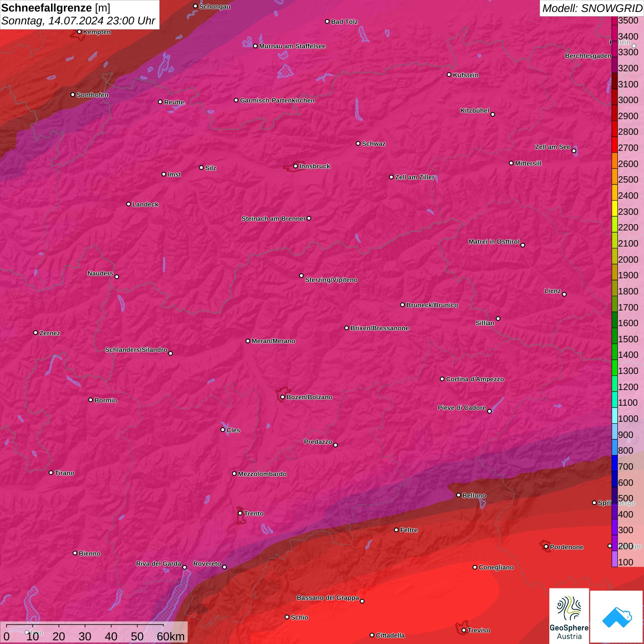The height and width of the screenshot is (644, 644).
Task: Click the Bad Tölz location dot
Action: tap(327, 22)
